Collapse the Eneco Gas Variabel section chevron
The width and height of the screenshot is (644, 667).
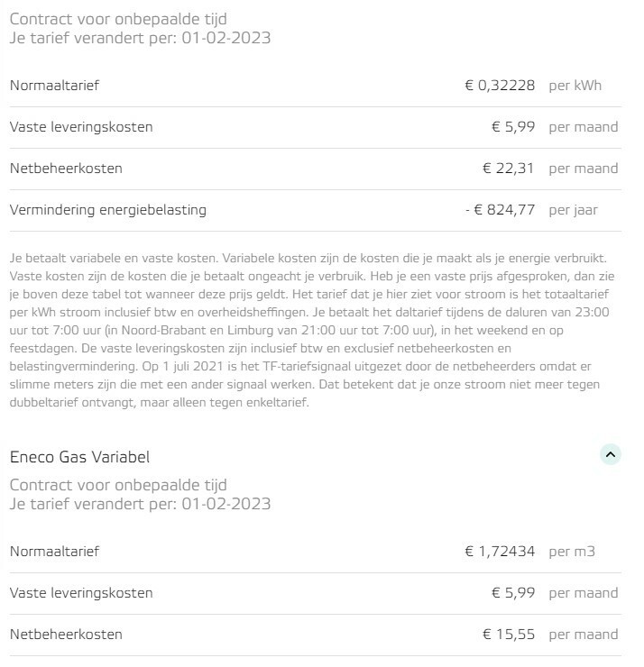[x=611, y=455]
